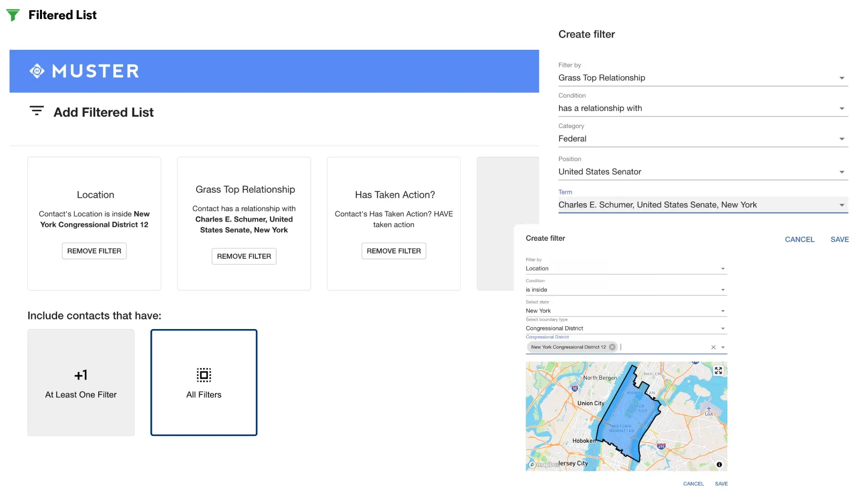This screenshot has height=497, width=868.
Task: Click the green funnel Filtered List icon
Action: click(13, 15)
